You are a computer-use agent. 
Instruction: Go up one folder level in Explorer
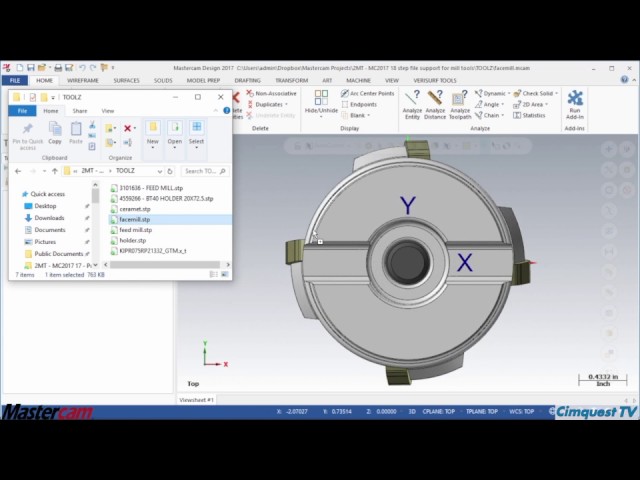(x=55, y=171)
